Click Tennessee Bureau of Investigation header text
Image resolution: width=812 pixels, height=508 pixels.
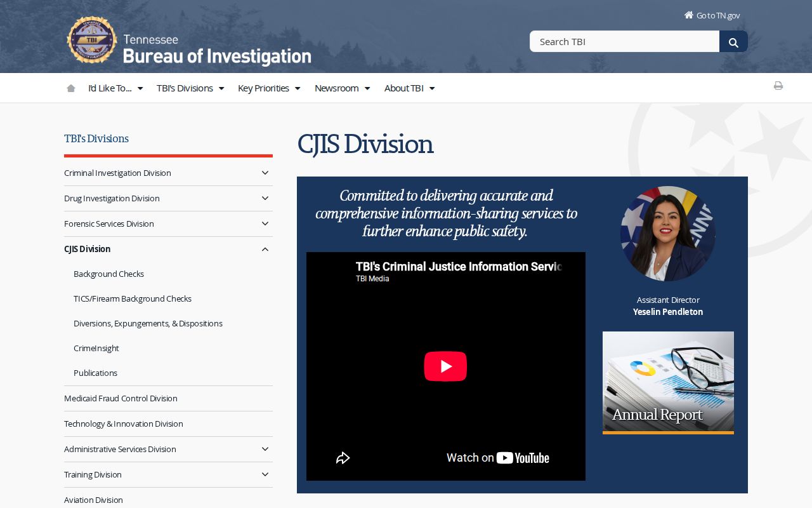point(217,50)
